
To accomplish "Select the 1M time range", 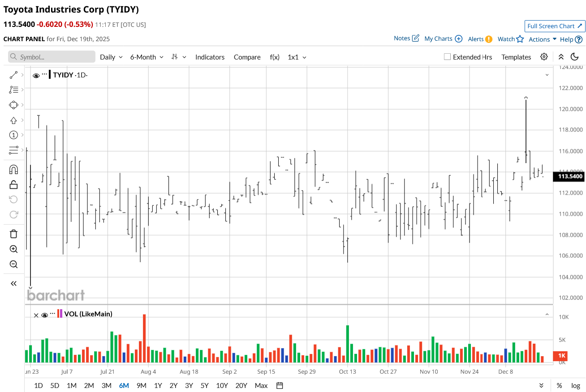I will click(72, 386).
